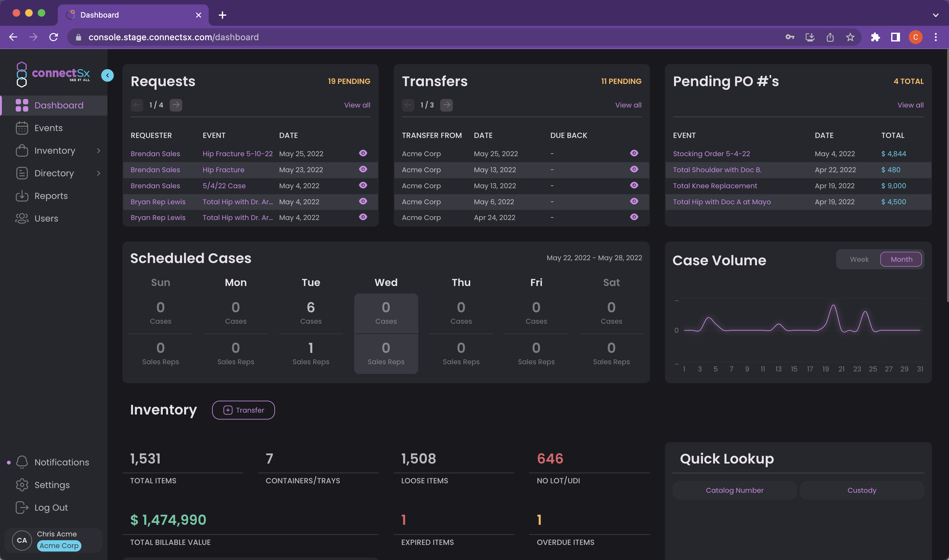Click the Reports download icon in sidebar
Screen dimensions: 949x560
22,196
